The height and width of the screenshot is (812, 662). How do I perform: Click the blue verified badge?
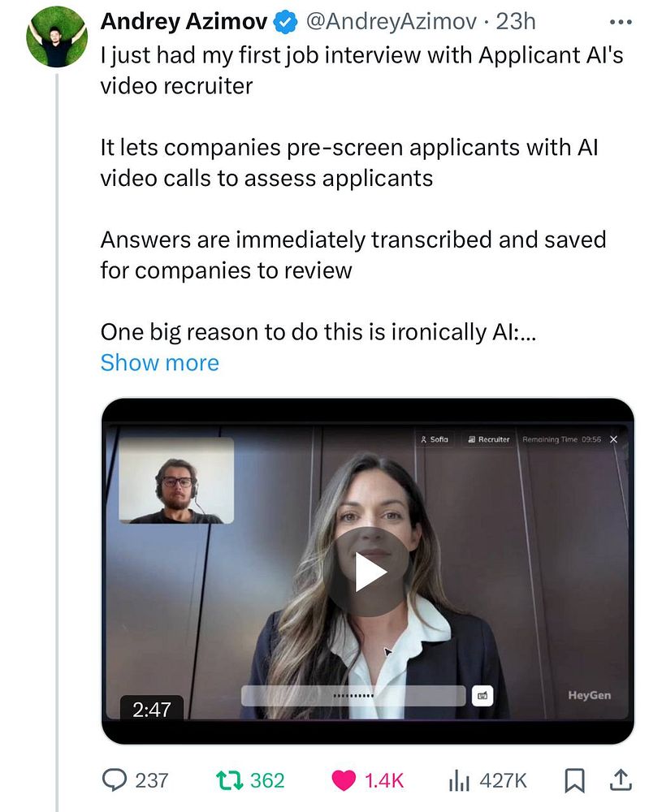click(284, 22)
